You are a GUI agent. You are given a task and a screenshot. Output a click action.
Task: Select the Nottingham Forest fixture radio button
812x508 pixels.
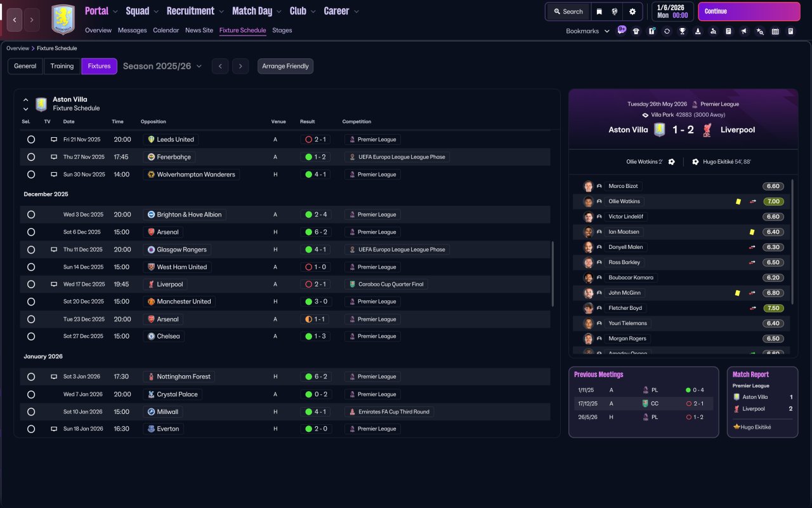point(31,377)
